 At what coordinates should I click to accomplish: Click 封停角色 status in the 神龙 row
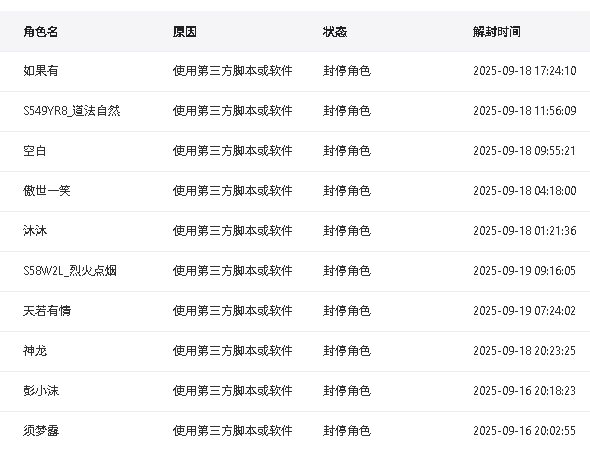click(347, 351)
